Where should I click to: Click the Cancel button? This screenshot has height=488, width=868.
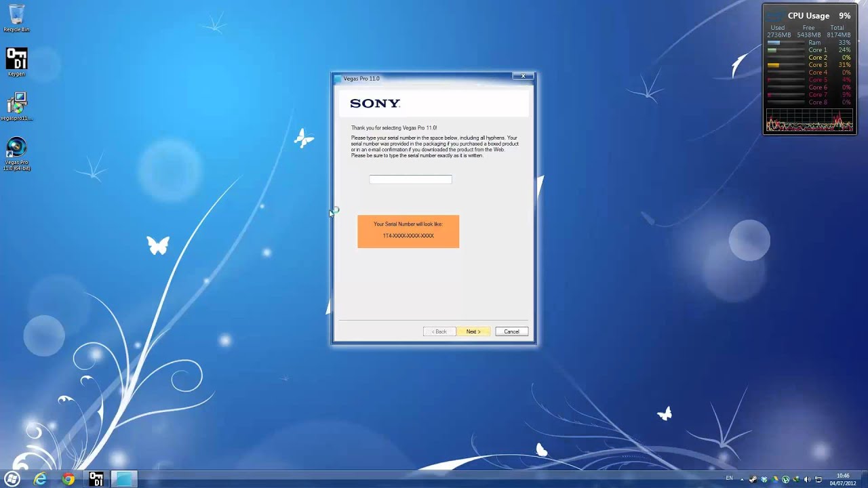[511, 331]
